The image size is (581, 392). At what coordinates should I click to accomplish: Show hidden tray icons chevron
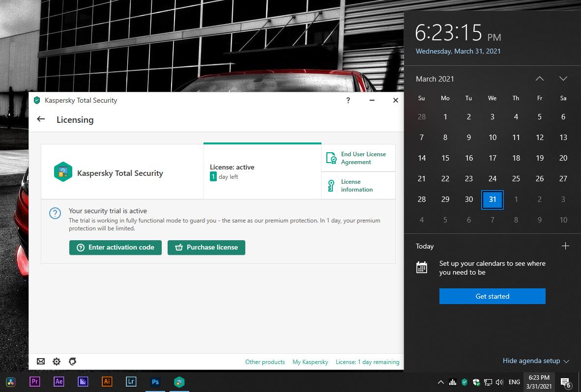[x=440, y=382]
